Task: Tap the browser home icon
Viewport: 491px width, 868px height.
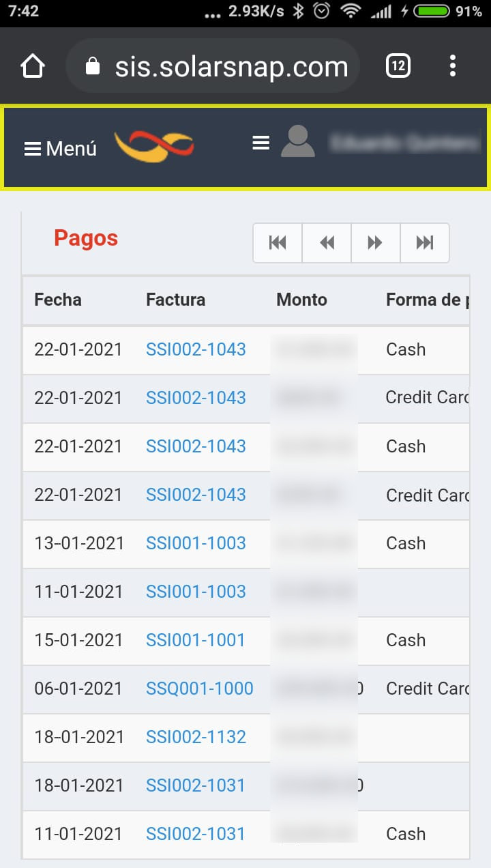Action: click(x=33, y=66)
